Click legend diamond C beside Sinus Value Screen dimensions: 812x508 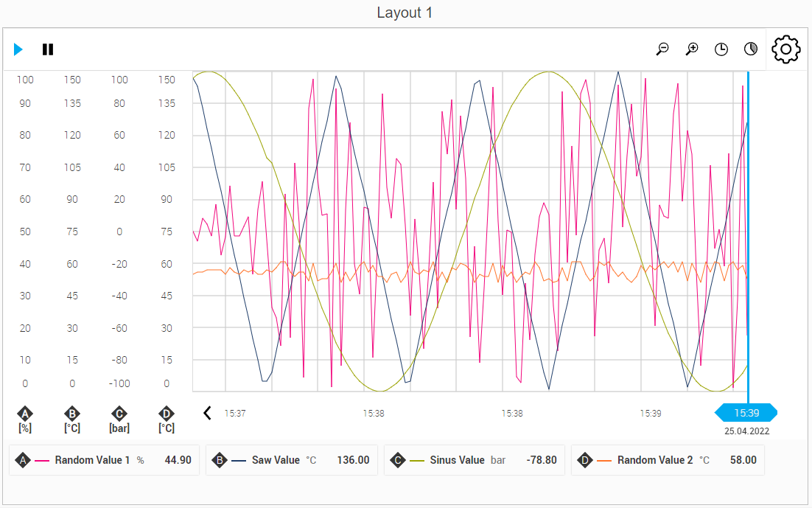[398, 460]
